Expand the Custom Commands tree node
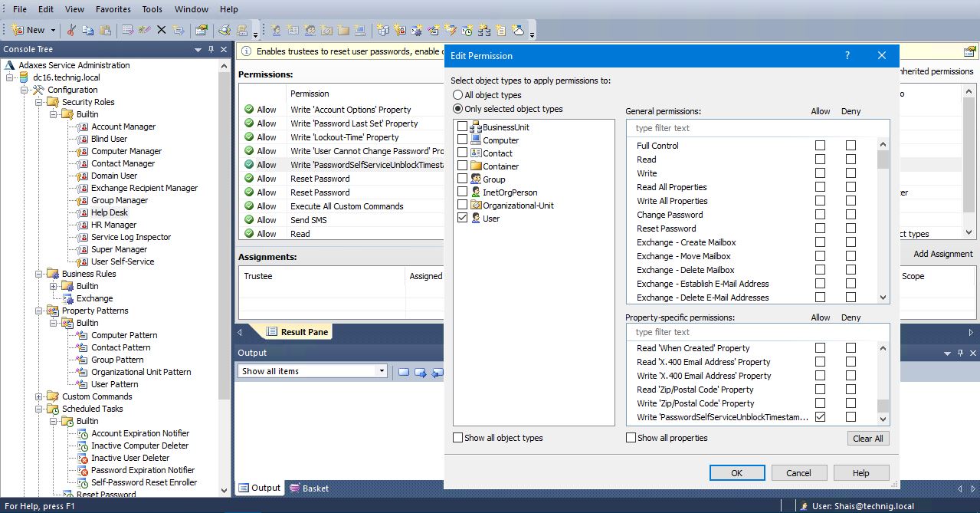 [39, 396]
